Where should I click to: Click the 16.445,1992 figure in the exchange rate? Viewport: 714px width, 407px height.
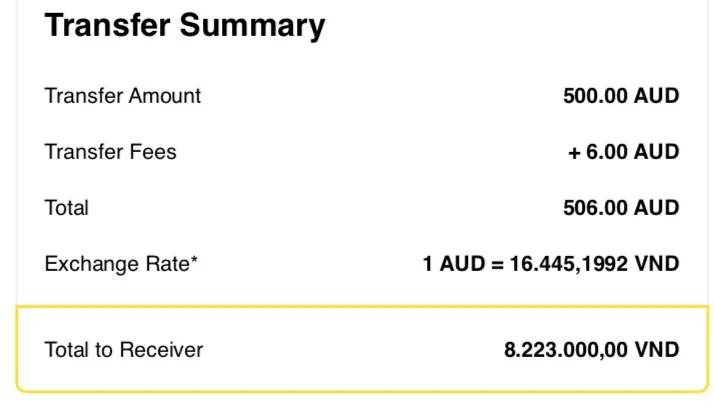(567, 264)
